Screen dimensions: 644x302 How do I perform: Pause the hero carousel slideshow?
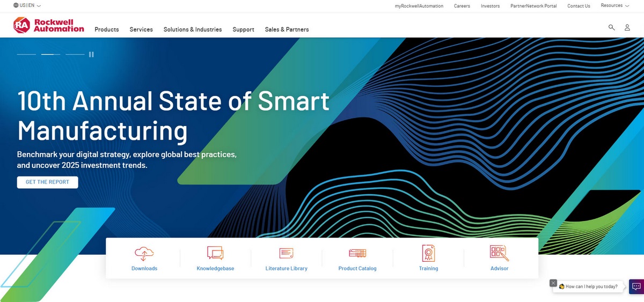pos(91,54)
